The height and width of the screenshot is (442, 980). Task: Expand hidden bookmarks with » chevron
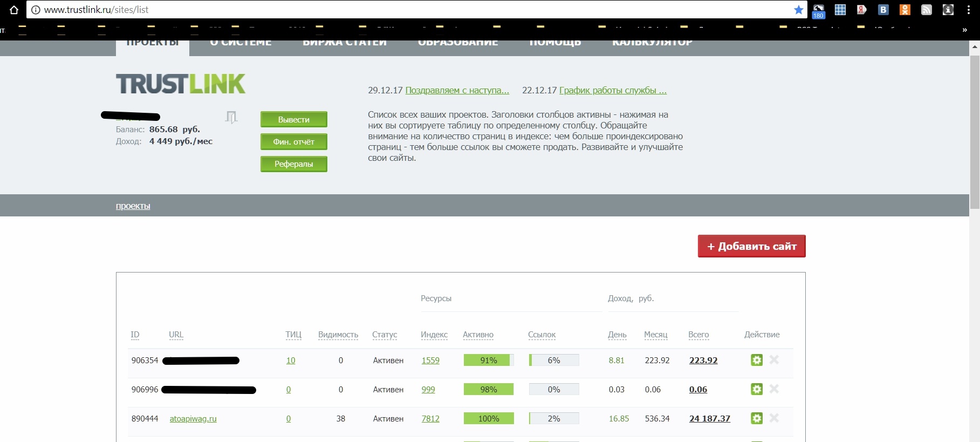(x=965, y=30)
